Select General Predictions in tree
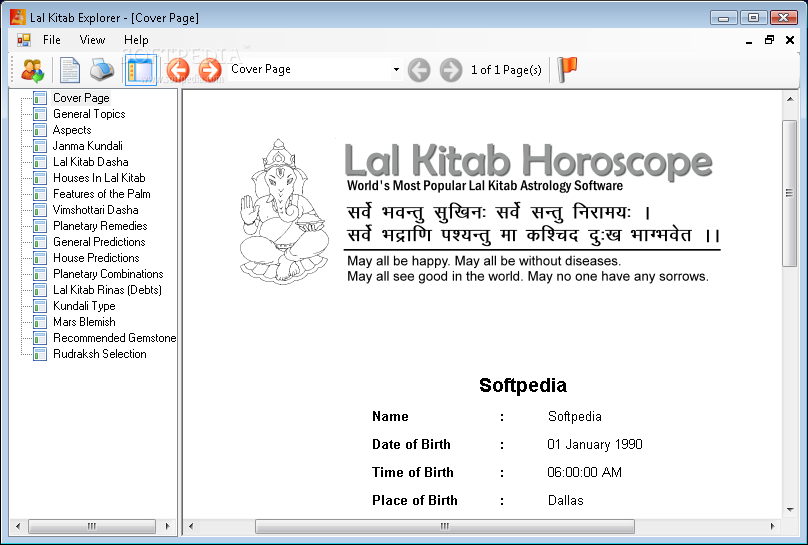 tap(99, 242)
